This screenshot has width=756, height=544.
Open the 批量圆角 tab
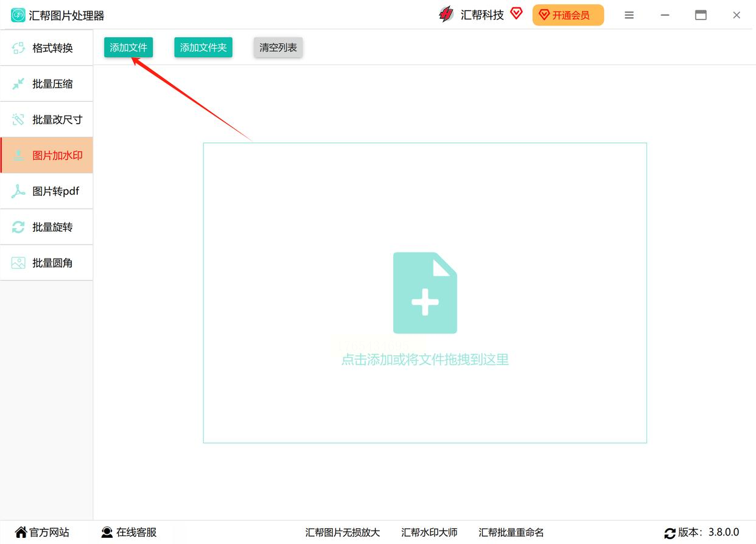(46, 263)
